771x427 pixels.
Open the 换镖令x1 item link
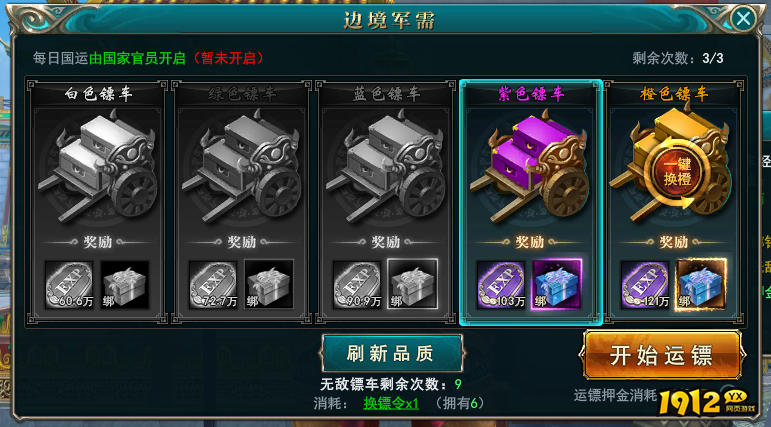tap(391, 404)
